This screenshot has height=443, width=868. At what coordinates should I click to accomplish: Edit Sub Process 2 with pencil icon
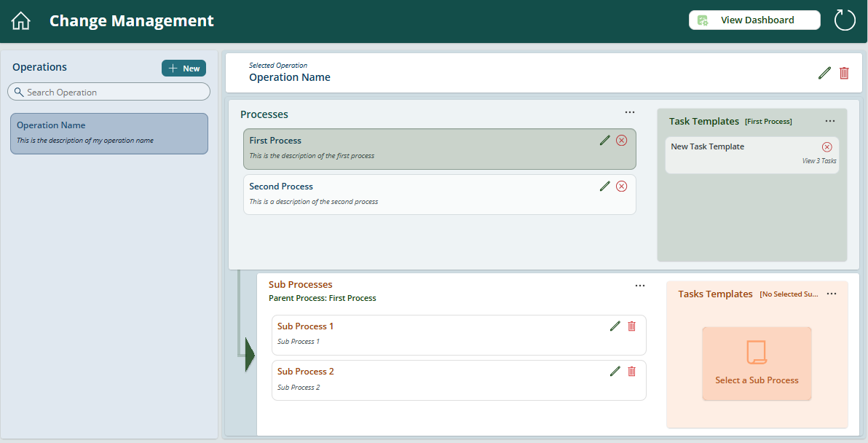click(615, 372)
